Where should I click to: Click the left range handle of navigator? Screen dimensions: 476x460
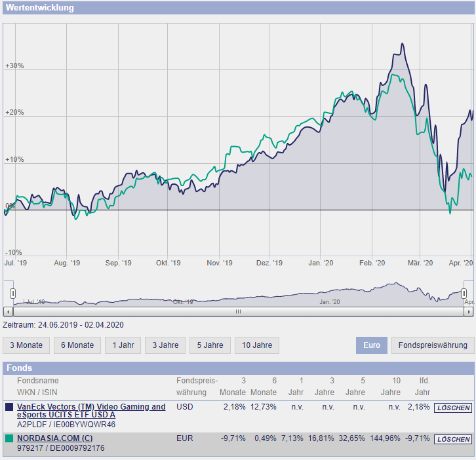tap(12, 294)
